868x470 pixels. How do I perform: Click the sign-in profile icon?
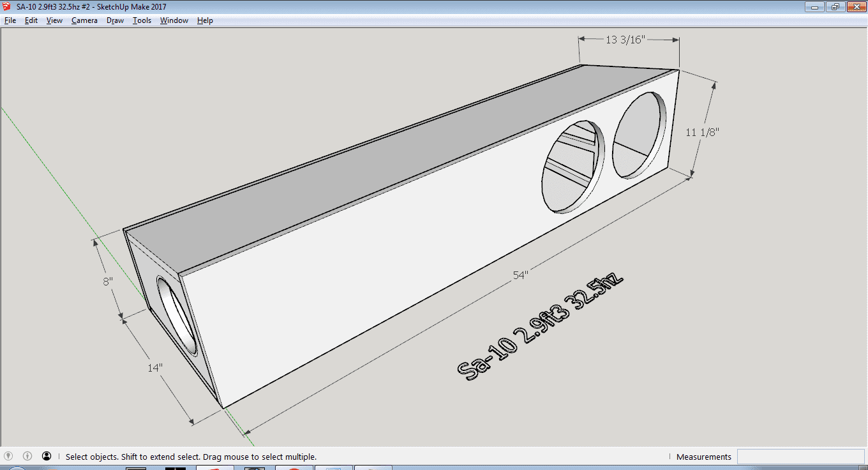pyautogui.click(x=47, y=457)
